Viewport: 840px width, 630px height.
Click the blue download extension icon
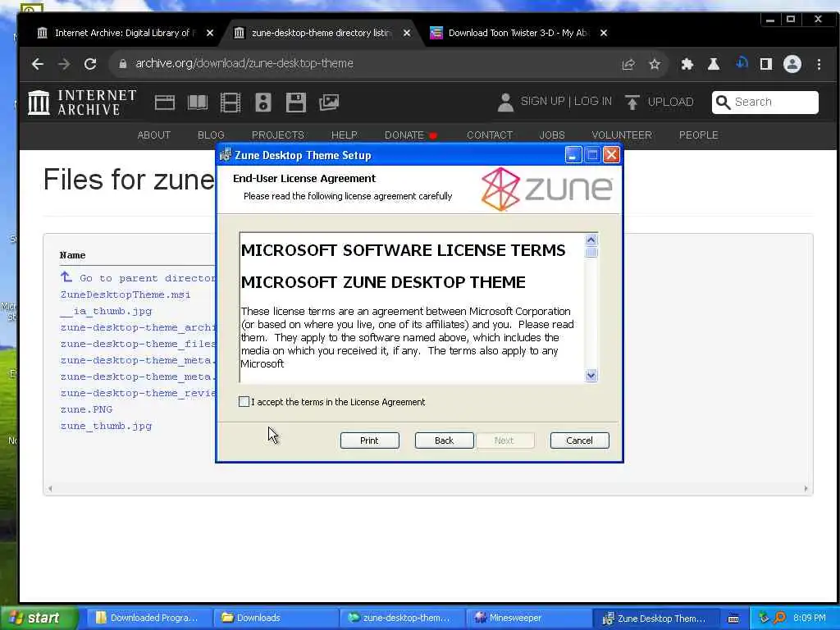[x=742, y=64]
